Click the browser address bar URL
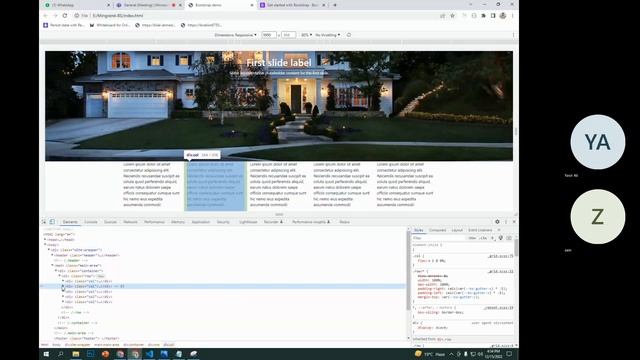This screenshot has width=640, height=360. pyautogui.click(x=118, y=16)
